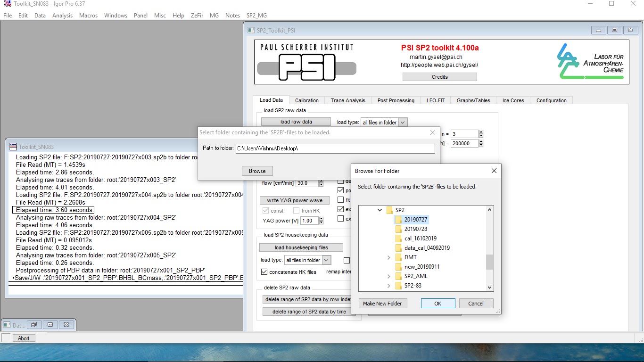Click the write YAG power wave button
The image size is (644, 362).
[x=295, y=200]
